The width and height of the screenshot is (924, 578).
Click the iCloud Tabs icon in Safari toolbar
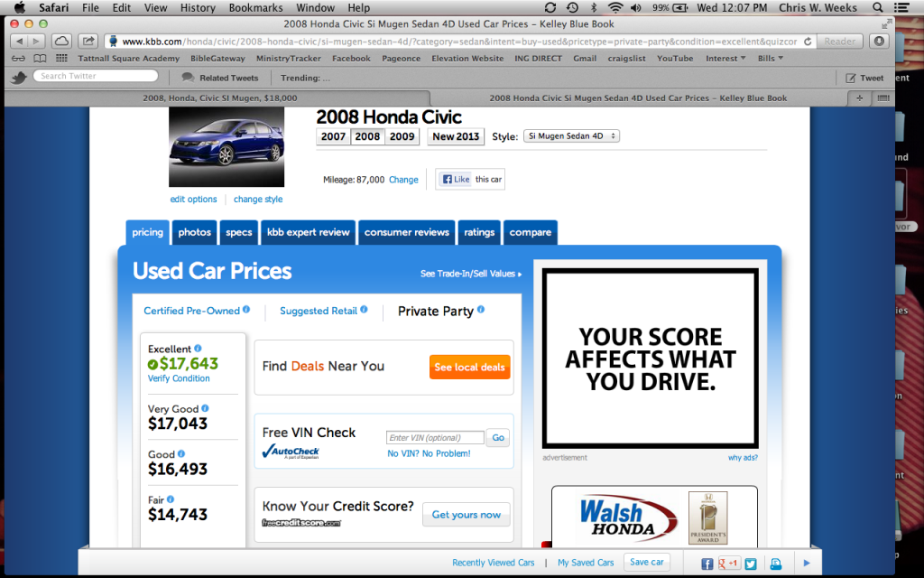tap(61, 41)
